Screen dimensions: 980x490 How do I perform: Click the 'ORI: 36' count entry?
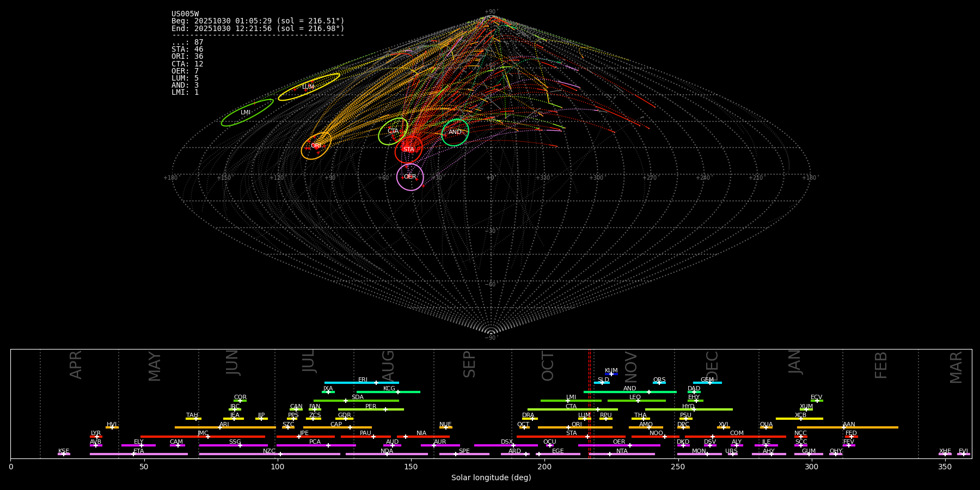coord(187,57)
